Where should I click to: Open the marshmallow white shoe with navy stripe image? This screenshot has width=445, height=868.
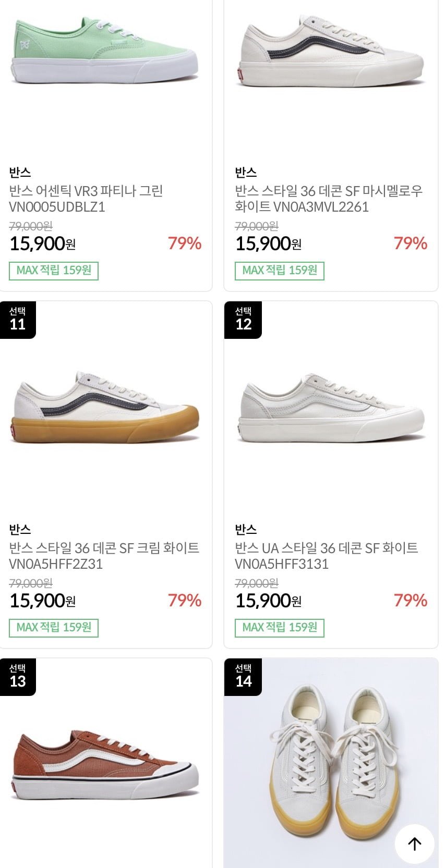click(x=331, y=52)
